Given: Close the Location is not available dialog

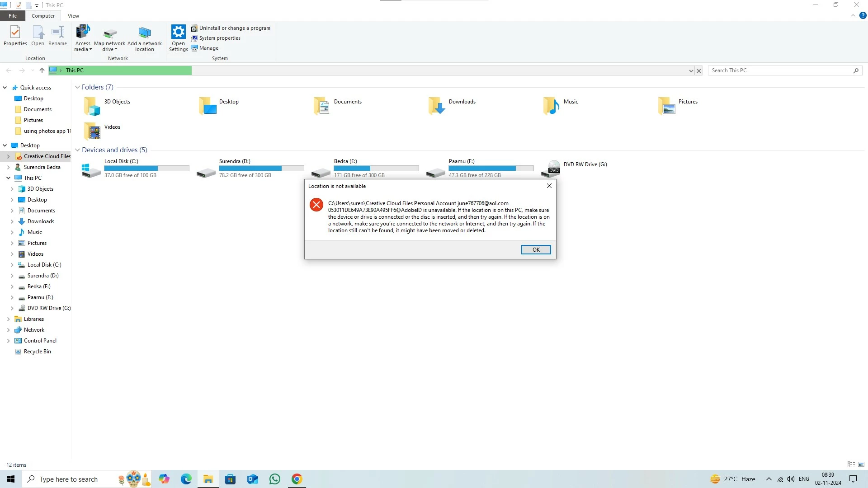Looking at the screenshot, I should (549, 186).
